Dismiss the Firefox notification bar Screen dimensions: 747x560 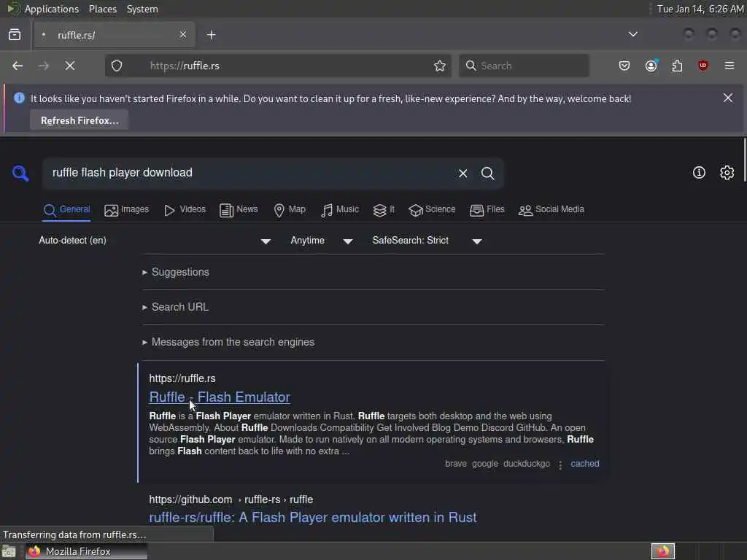click(x=728, y=98)
